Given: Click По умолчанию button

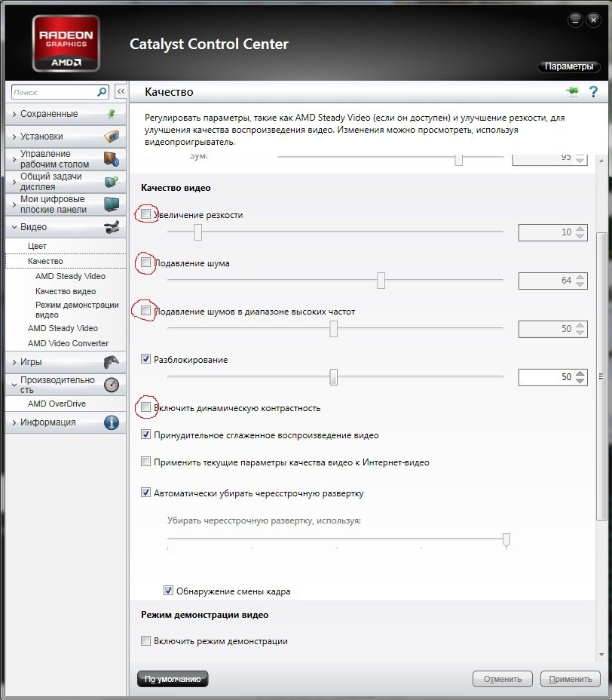Looking at the screenshot, I should tap(173, 679).
